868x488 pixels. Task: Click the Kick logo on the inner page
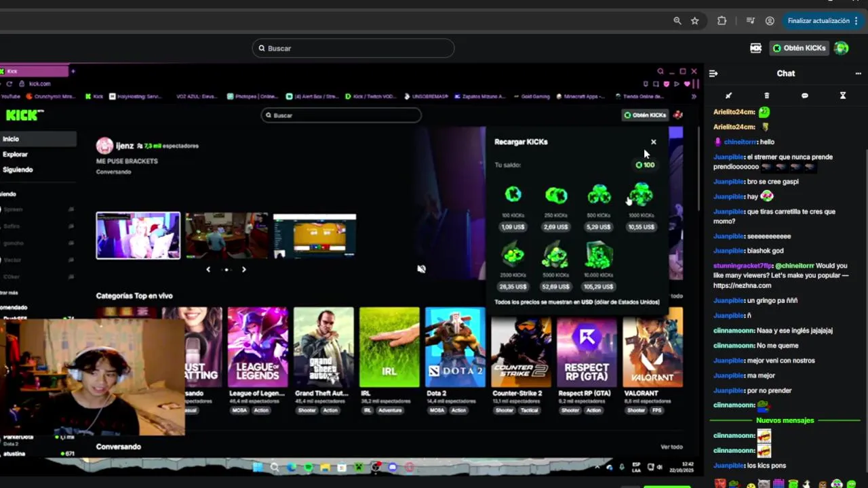pyautogui.click(x=24, y=115)
